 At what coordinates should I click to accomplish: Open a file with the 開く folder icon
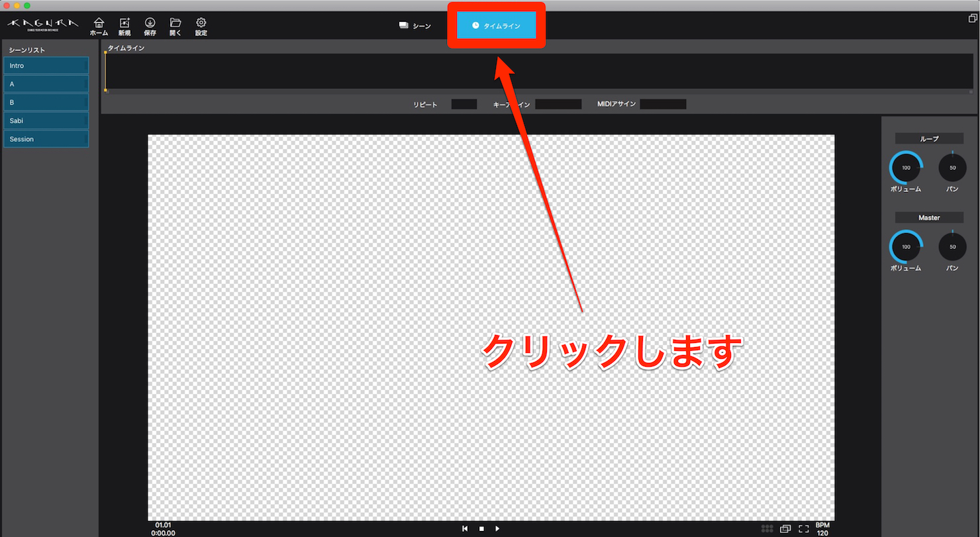click(175, 26)
